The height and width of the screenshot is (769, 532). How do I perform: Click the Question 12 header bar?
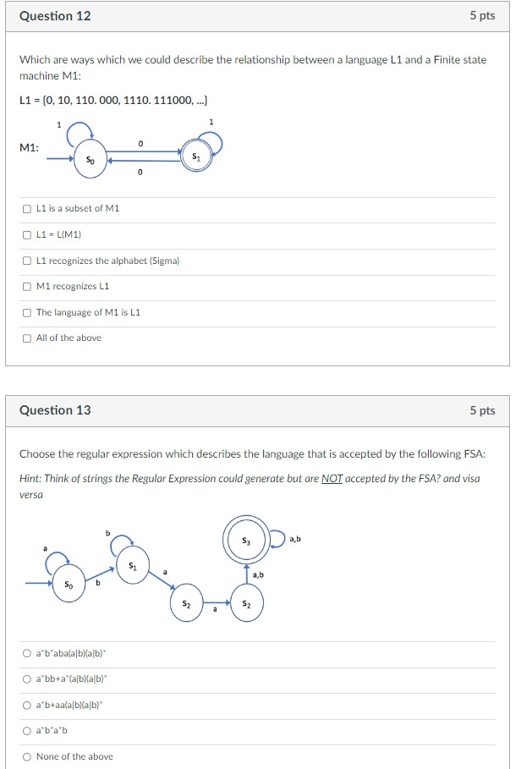coord(266,15)
